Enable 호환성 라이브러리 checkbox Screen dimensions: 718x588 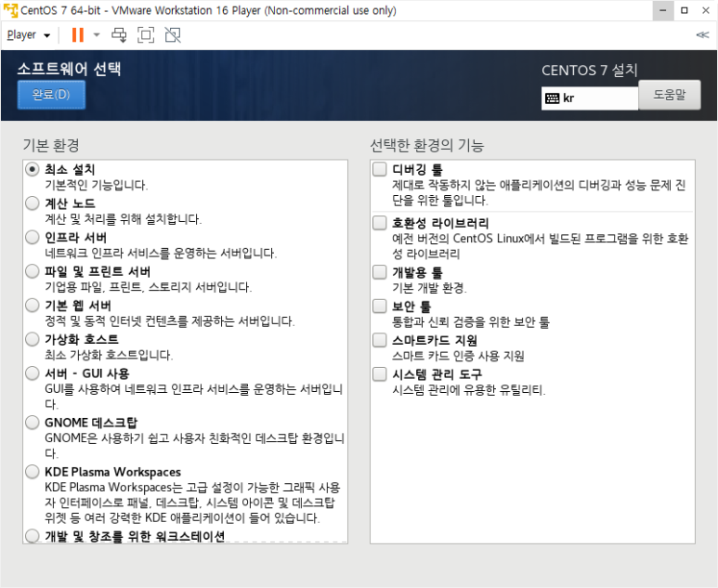(380, 223)
